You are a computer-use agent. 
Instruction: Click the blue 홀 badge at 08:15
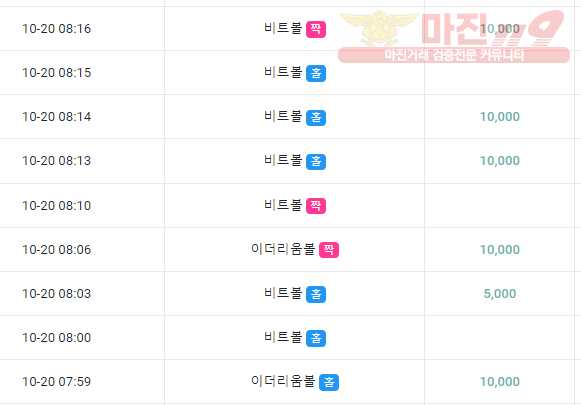316,73
